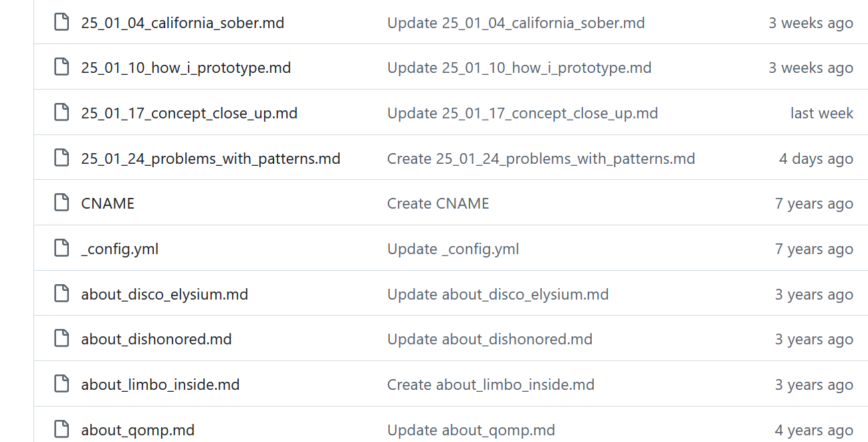View commit 'Create CNAME'
Viewport: 868px width, 442px height.
[438, 203]
